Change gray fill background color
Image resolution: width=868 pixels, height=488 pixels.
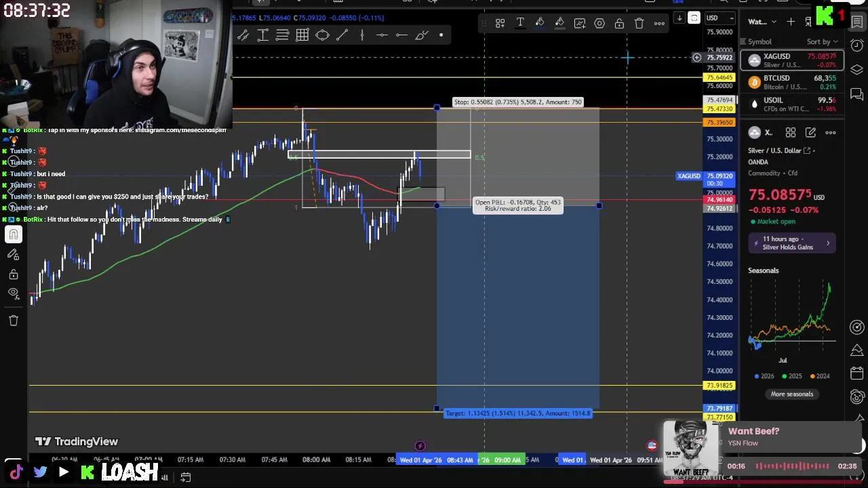tap(559, 24)
